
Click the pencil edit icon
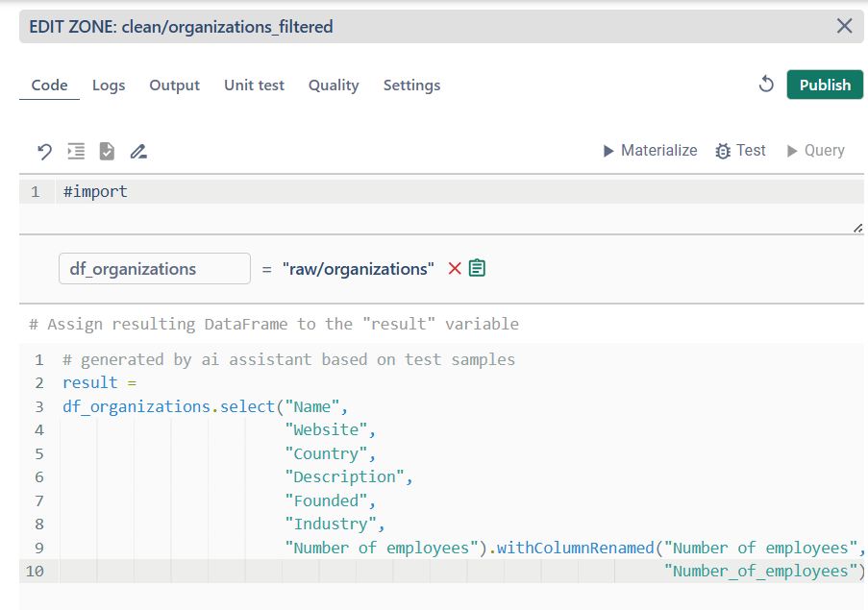click(x=138, y=151)
